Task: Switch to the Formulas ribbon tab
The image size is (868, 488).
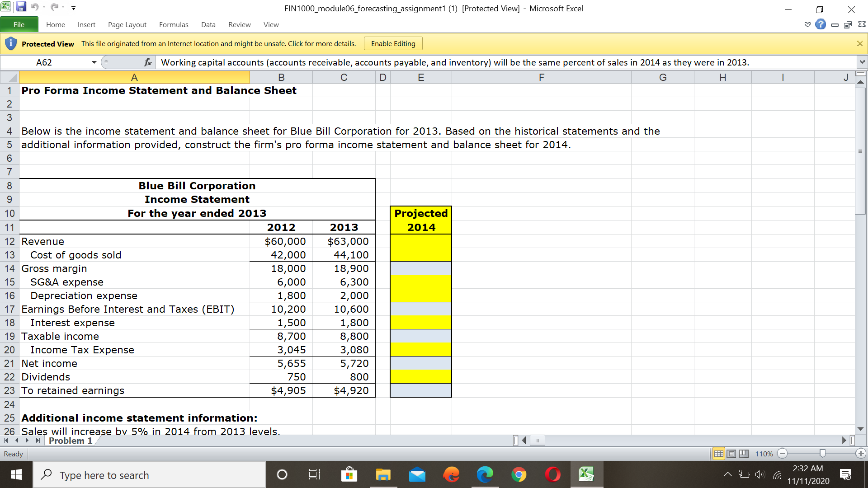Action: coord(174,24)
